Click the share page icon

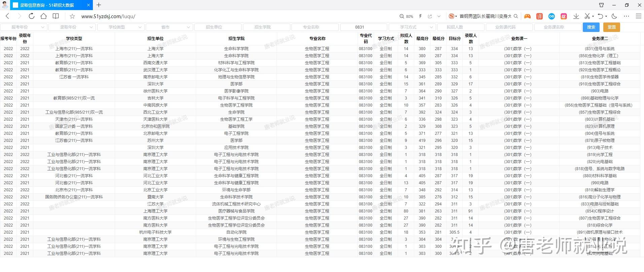coord(430,16)
